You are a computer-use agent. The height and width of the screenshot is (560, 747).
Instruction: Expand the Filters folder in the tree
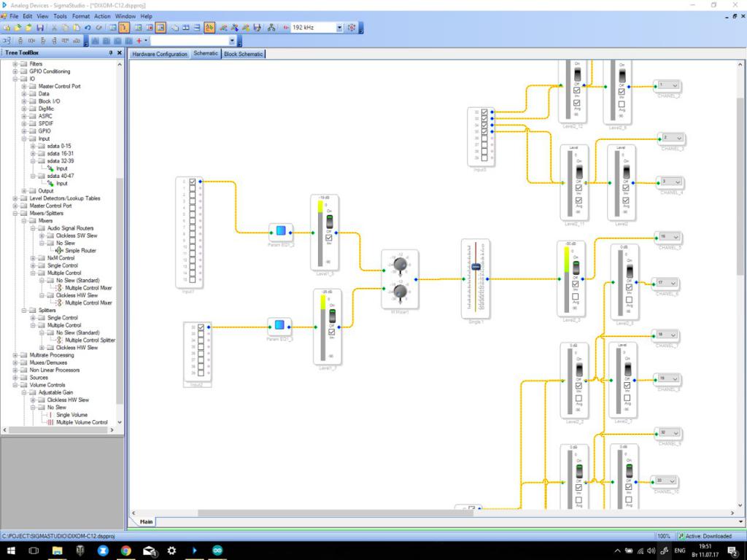point(15,64)
